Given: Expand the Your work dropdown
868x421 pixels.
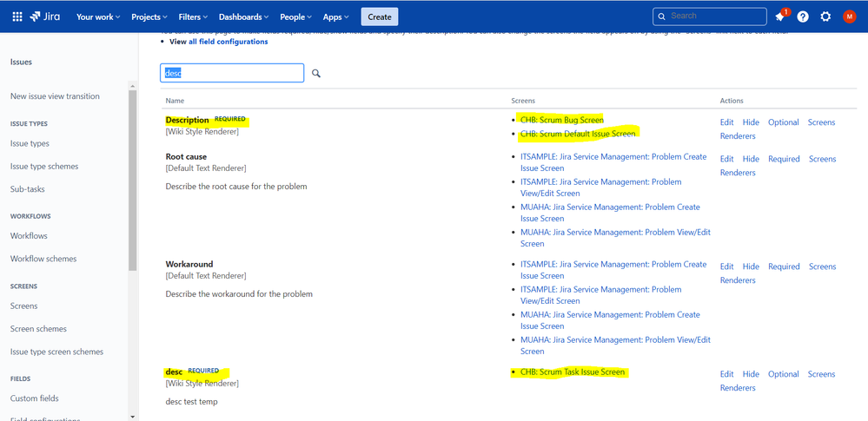Looking at the screenshot, I should [98, 16].
